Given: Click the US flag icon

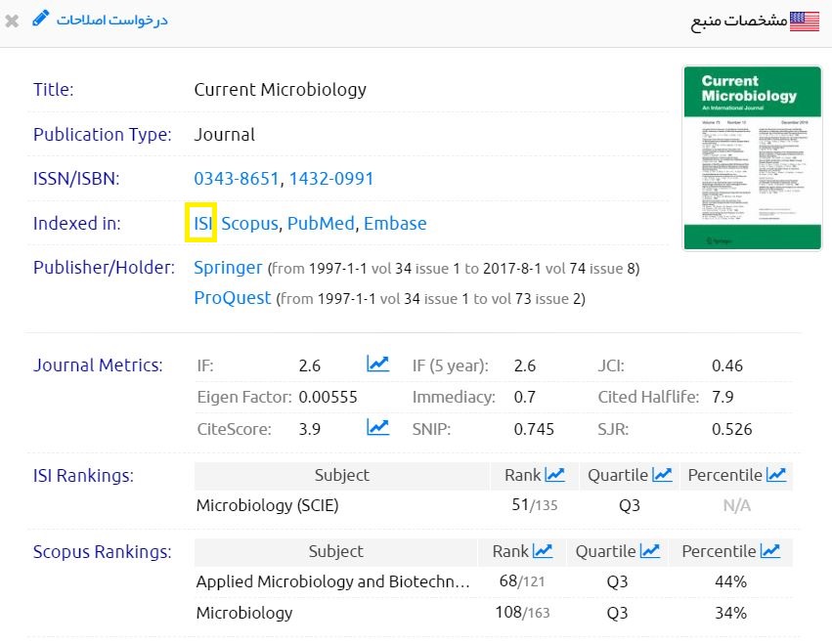Looking at the screenshot, I should pos(805,21).
